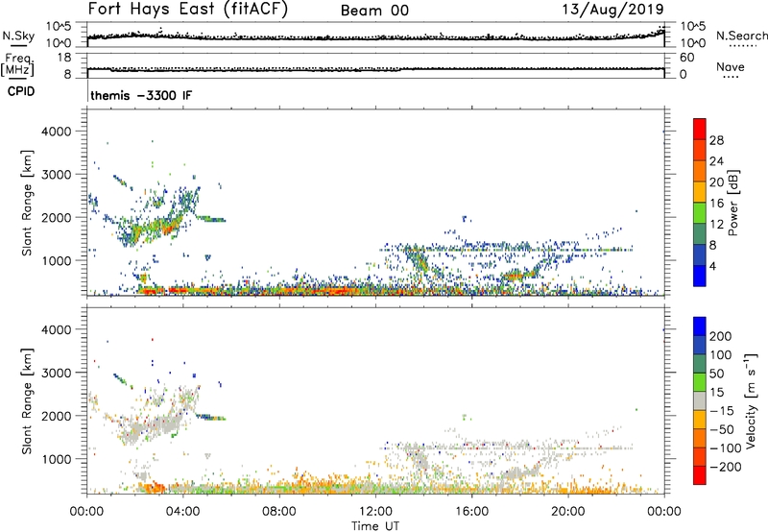Click the '12:00' time tick label
Viewport: 768px width, 532px height.
point(375,512)
